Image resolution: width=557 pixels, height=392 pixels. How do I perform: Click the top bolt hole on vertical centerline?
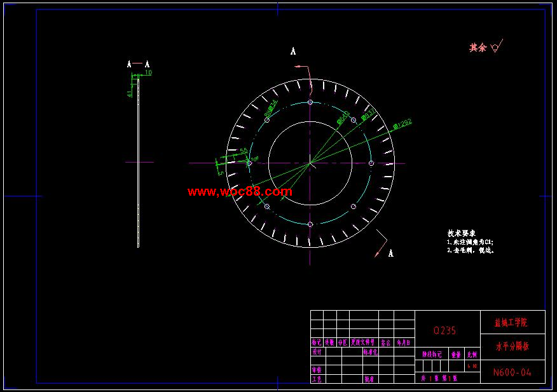click(x=310, y=102)
